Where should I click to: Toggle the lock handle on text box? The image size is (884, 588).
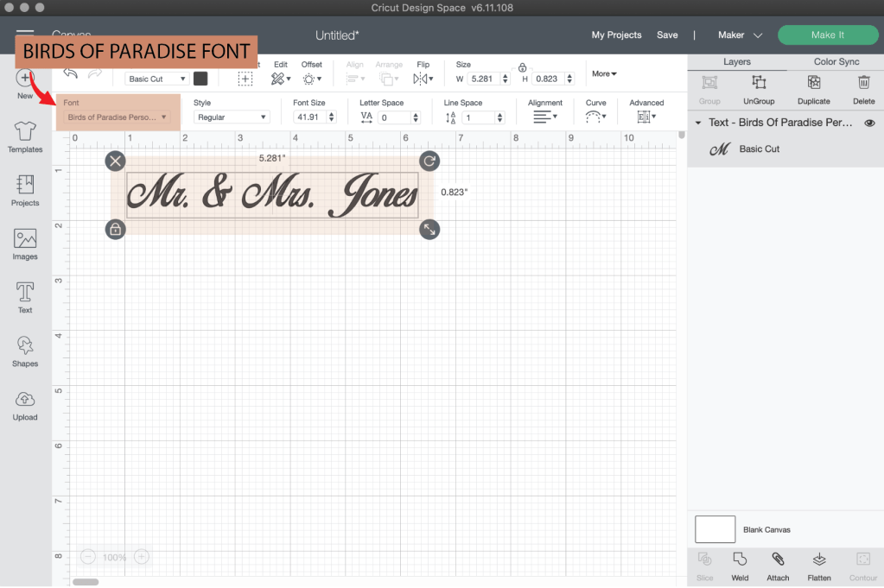point(115,229)
